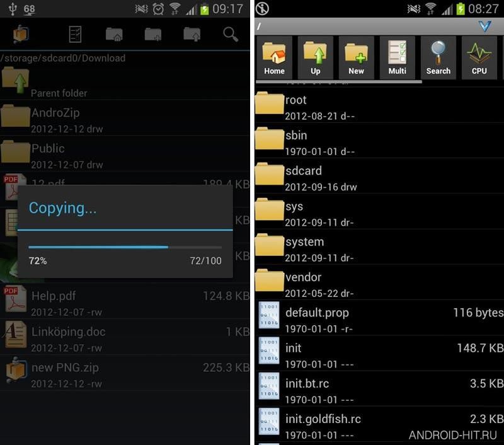Screen dimensions: 504x445
Task: Tap the magnifier search icon in left toolbar
Action: pyautogui.click(x=231, y=34)
